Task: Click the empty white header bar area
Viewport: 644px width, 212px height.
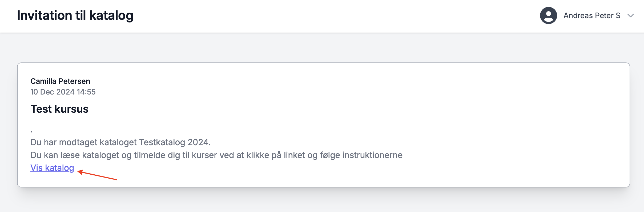Action: [x=320, y=16]
